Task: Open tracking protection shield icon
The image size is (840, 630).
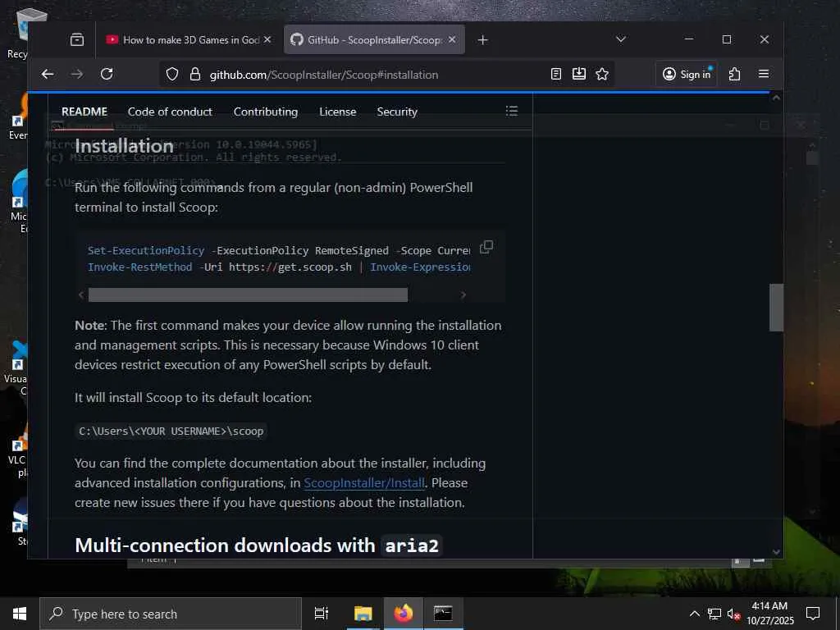Action: coord(172,75)
